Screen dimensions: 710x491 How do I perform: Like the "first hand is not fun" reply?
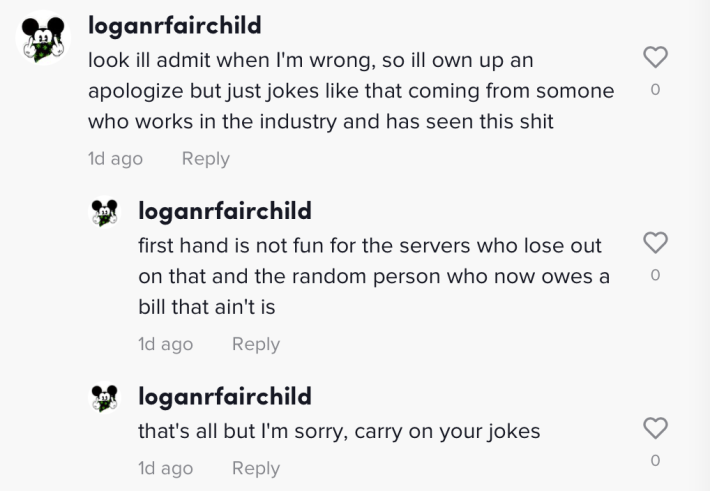point(655,243)
